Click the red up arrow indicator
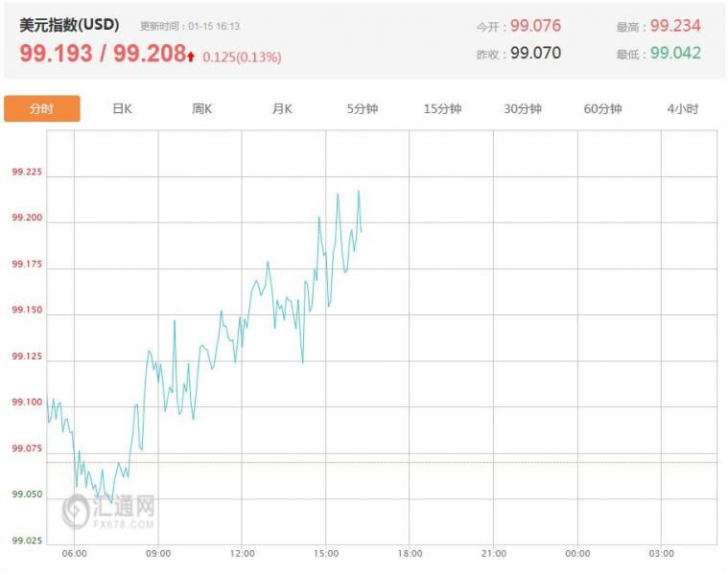Image resolution: width=728 pixels, height=575 pixels. pyautogui.click(x=191, y=57)
